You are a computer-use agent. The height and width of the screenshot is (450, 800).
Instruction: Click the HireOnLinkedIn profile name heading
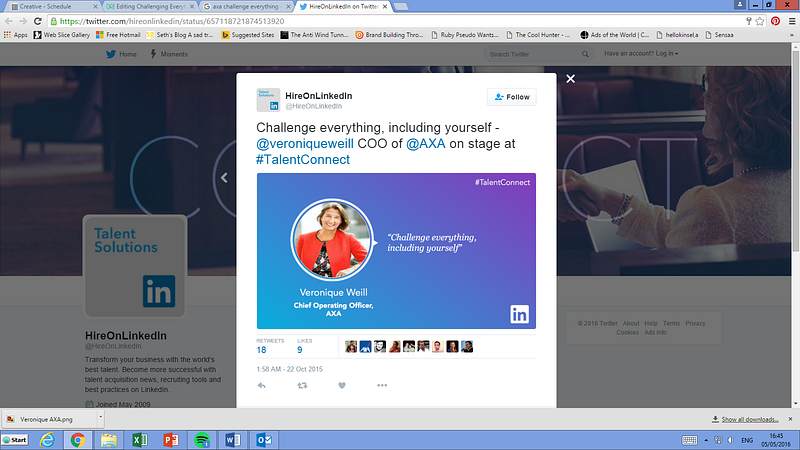pos(126,336)
